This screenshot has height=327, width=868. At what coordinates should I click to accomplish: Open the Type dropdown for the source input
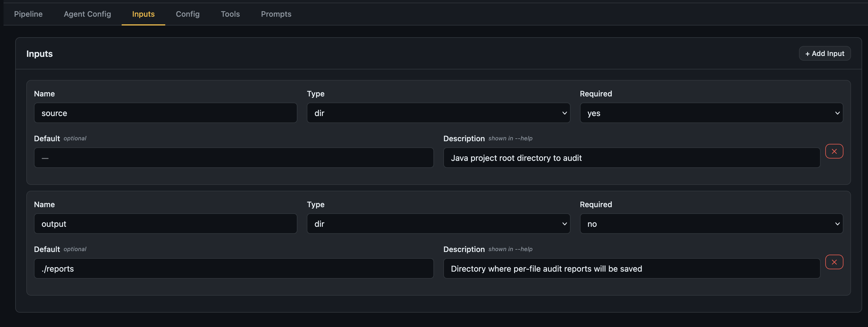point(438,113)
